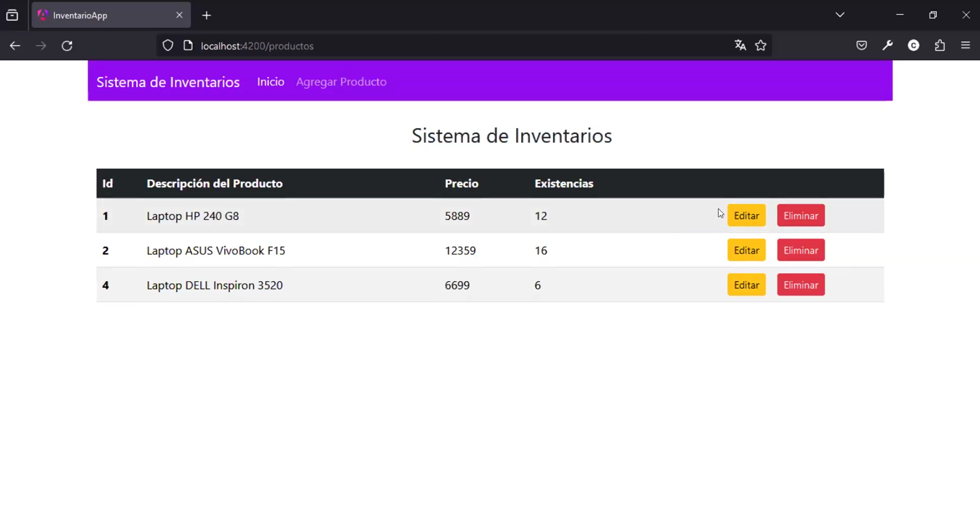Screen dimensions: 980x523
Task: Go back to previous page in browser
Action: click(15, 46)
